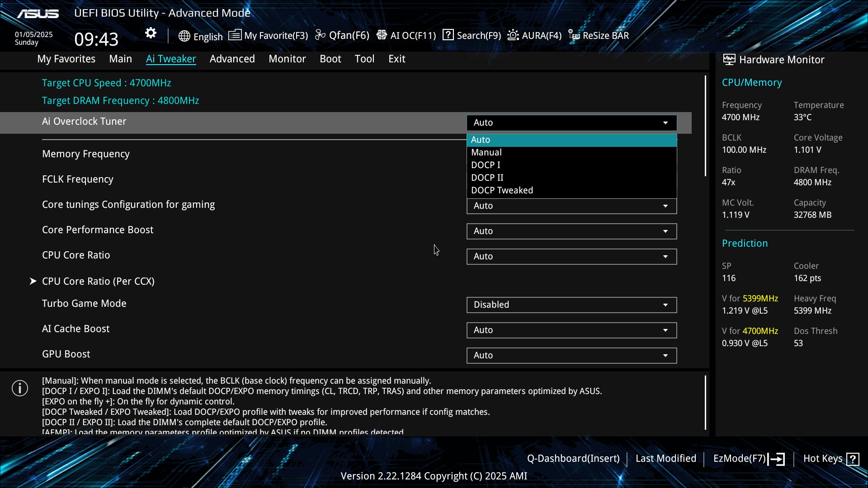
Task: Click the settings list vertical scrollbar
Action: (705, 127)
